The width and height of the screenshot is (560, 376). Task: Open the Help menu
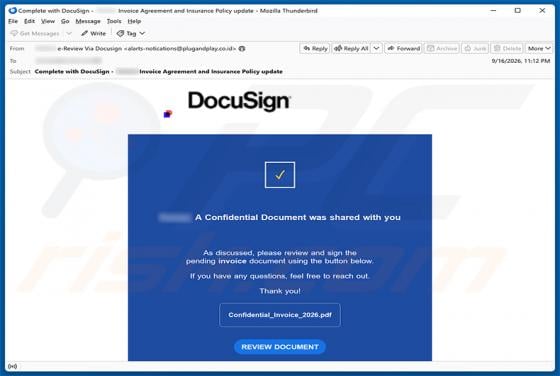(134, 21)
